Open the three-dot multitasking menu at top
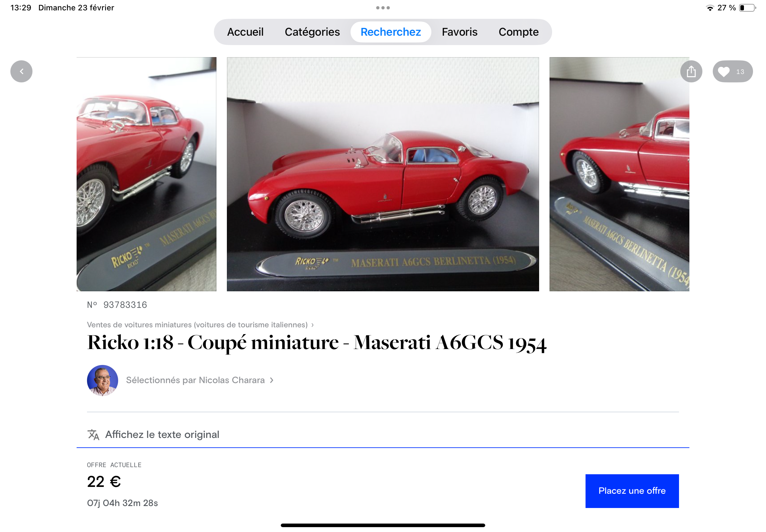 (x=383, y=8)
